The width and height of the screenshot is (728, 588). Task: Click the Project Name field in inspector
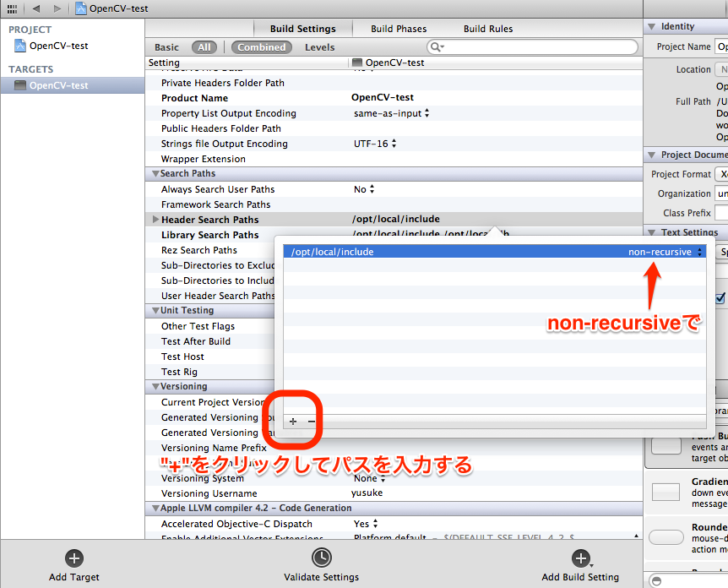point(721,46)
